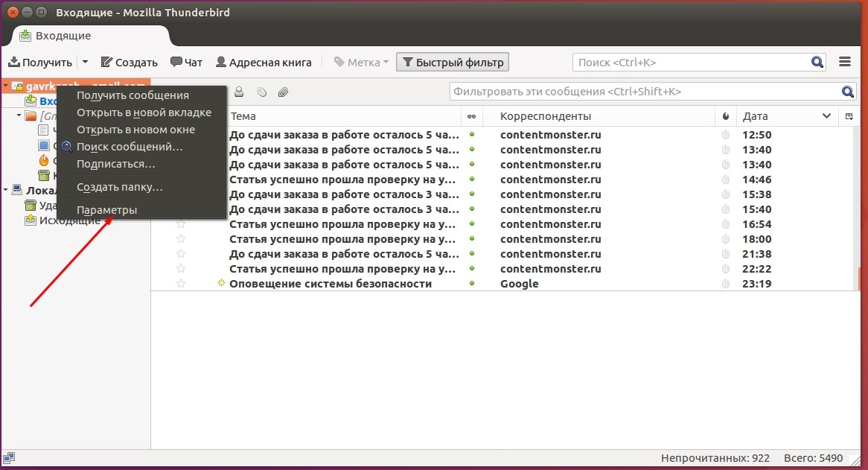
Task: Filter messages by contacts in address book
Action: tap(239, 92)
